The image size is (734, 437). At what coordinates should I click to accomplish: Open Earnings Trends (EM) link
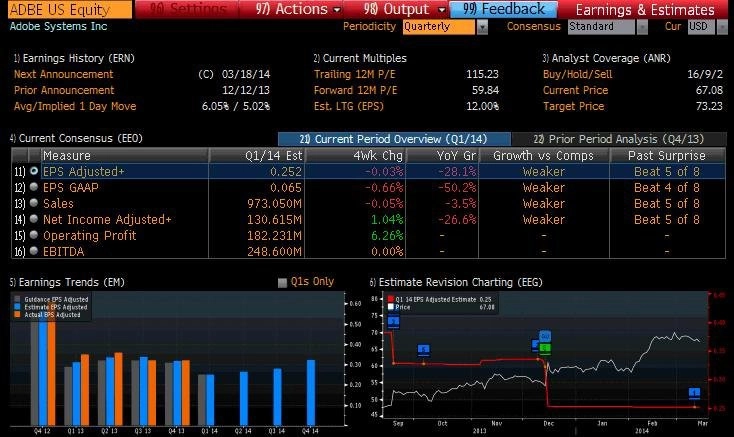(67, 283)
